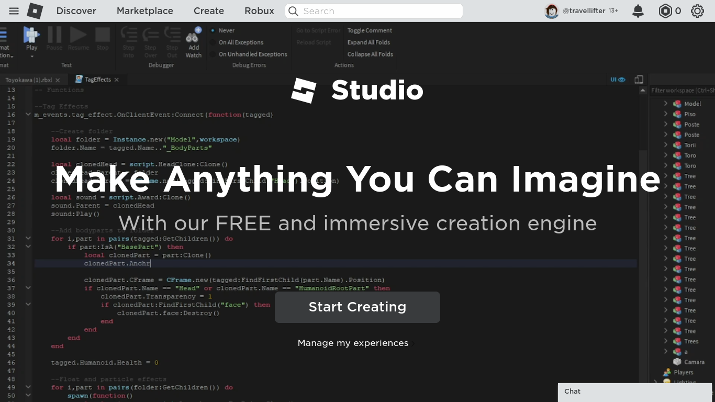Open the notifications bell
The height and width of the screenshot is (402, 715).
638,10
